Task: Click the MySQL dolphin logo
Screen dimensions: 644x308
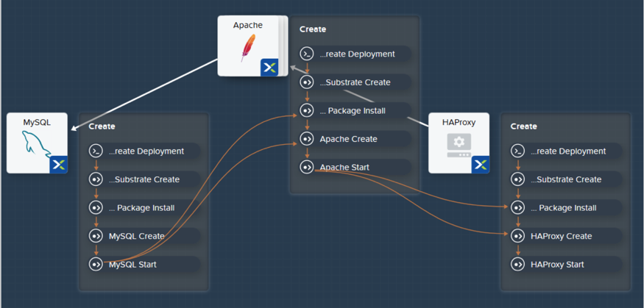Action: [x=36, y=144]
